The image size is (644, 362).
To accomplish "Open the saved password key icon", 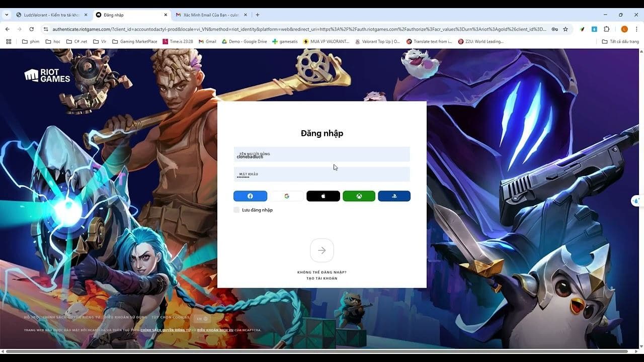I will click(x=554, y=29).
